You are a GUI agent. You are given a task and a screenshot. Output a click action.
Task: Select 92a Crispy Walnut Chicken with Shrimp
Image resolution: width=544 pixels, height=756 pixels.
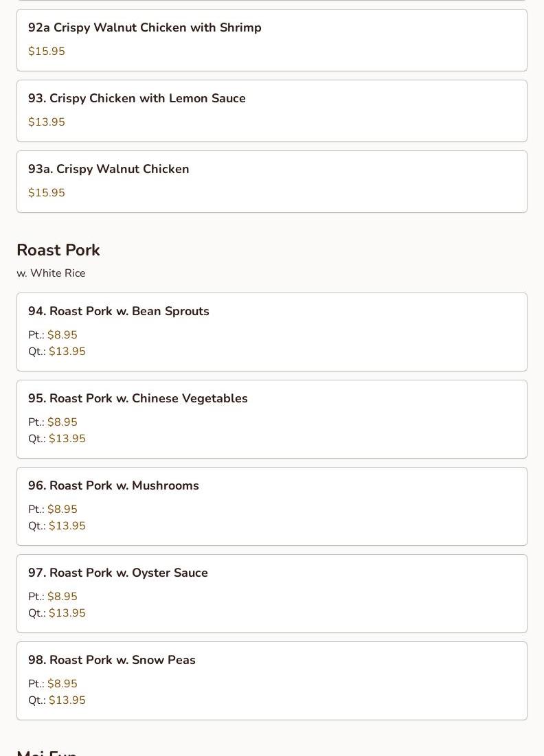click(x=271, y=40)
